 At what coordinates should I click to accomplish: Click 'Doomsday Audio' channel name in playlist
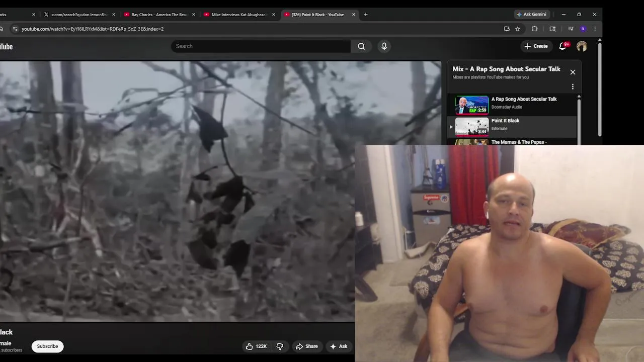[x=507, y=107]
